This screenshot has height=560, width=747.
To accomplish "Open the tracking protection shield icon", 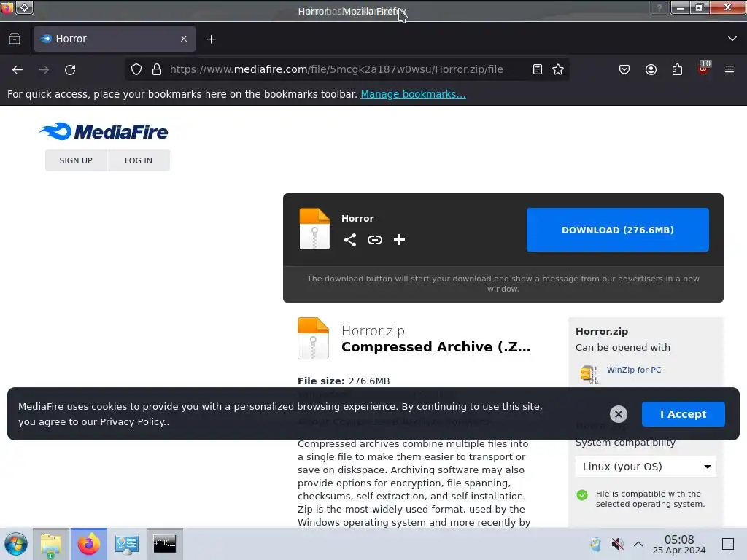I will click(x=136, y=69).
